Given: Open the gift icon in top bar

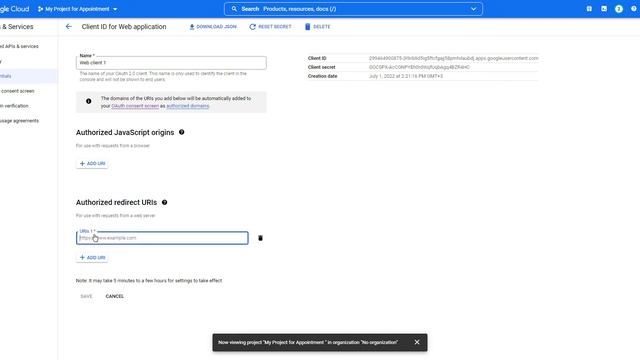Looking at the screenshot, I should [589, 9].
